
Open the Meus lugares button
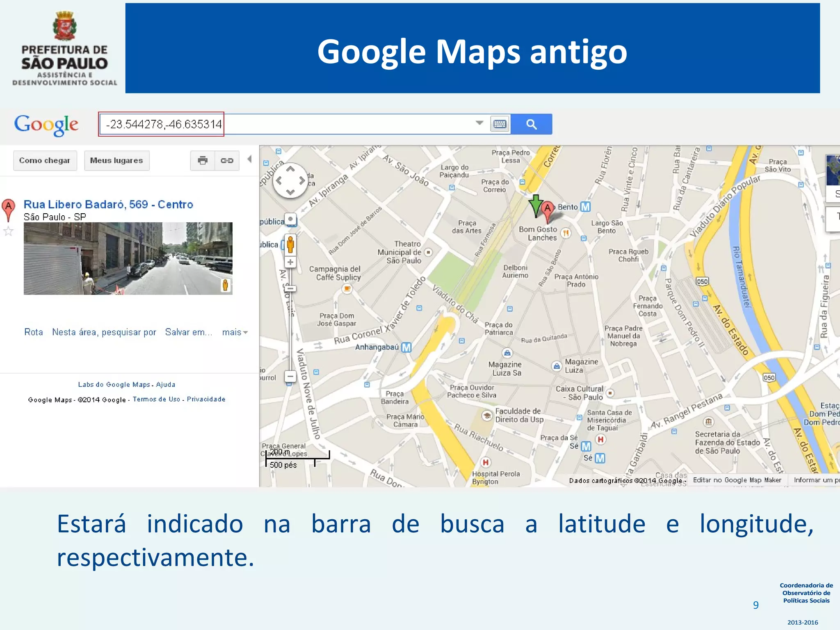click(116, 160)
